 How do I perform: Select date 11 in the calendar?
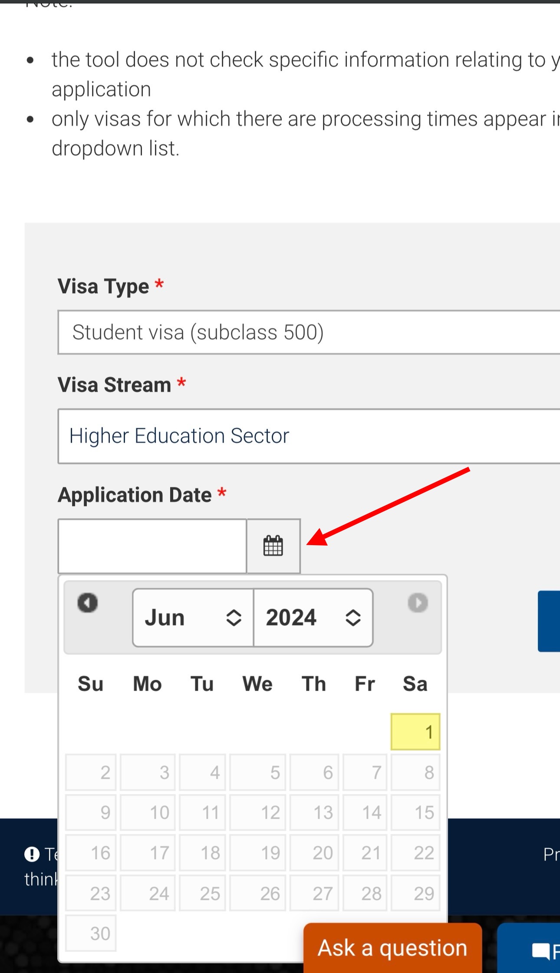click(202, 813)
